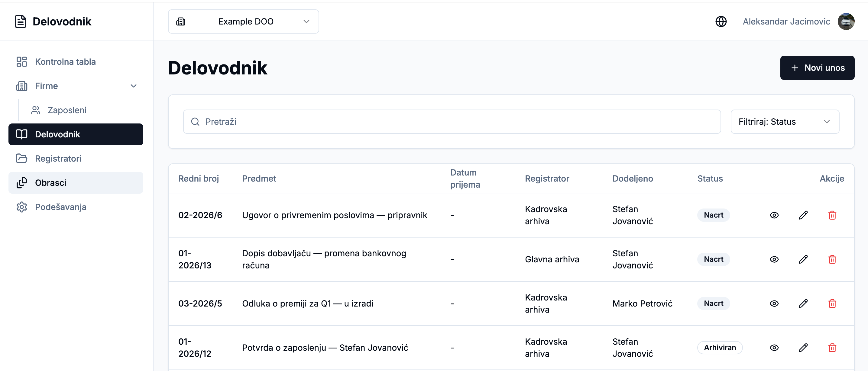Screen dimensions: 868x371
Task: Click the Predmet column header
Action: pos(259,179)
